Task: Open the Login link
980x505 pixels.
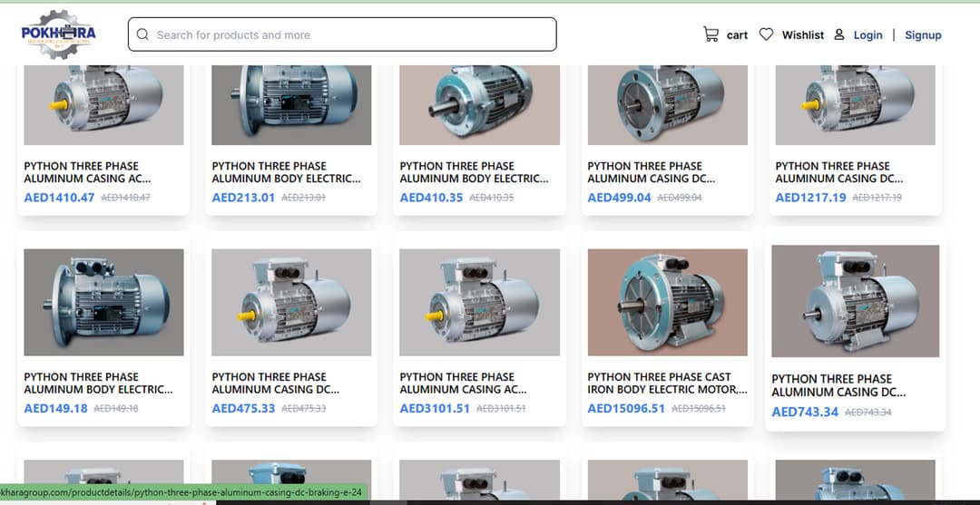Action: 867,35
